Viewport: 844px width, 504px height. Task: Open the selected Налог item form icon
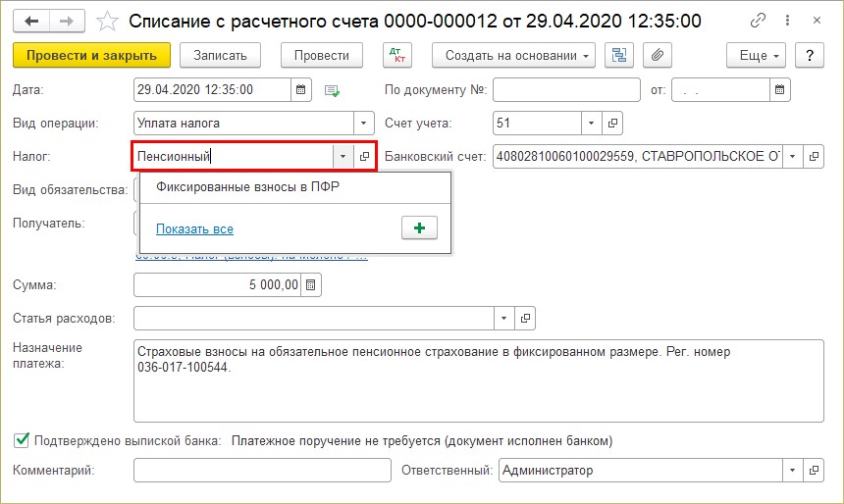click(364, 157)
